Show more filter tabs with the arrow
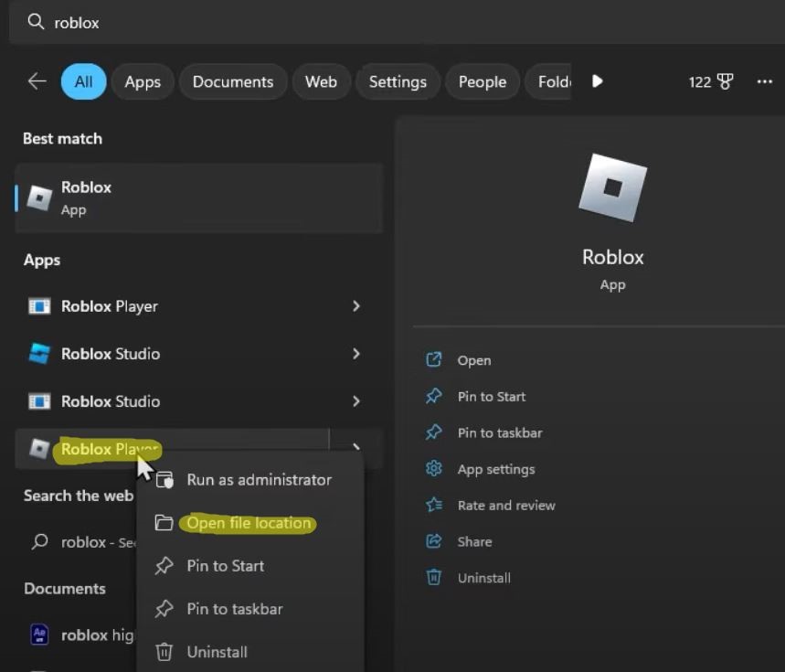Image resolution: width=785 pixels, height=672 pixels. point(597,81)
